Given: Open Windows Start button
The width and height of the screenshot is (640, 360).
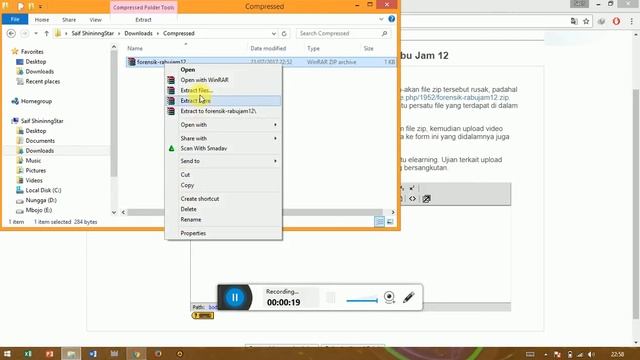Looking at the screenshot, I should click(x=7, y=354).
